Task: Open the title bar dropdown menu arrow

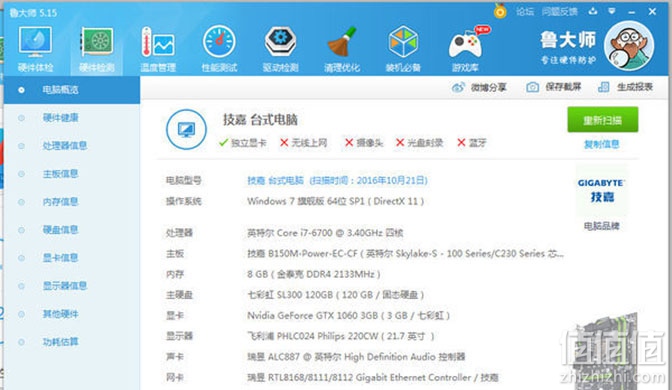Action: tap(612, 12)
